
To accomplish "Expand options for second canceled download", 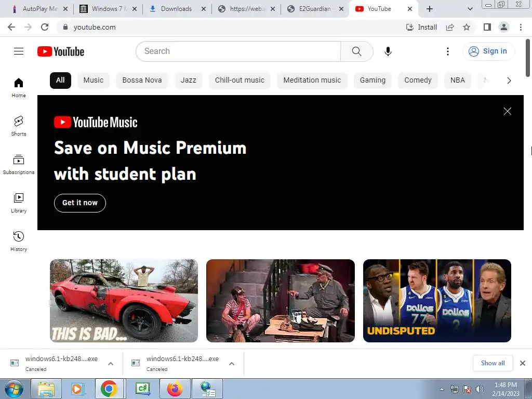I will click(x=232, y=364).
